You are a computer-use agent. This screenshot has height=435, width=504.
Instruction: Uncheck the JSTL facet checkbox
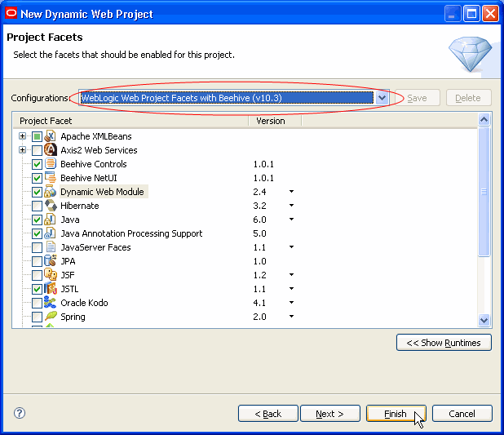[x=37, y=289]
